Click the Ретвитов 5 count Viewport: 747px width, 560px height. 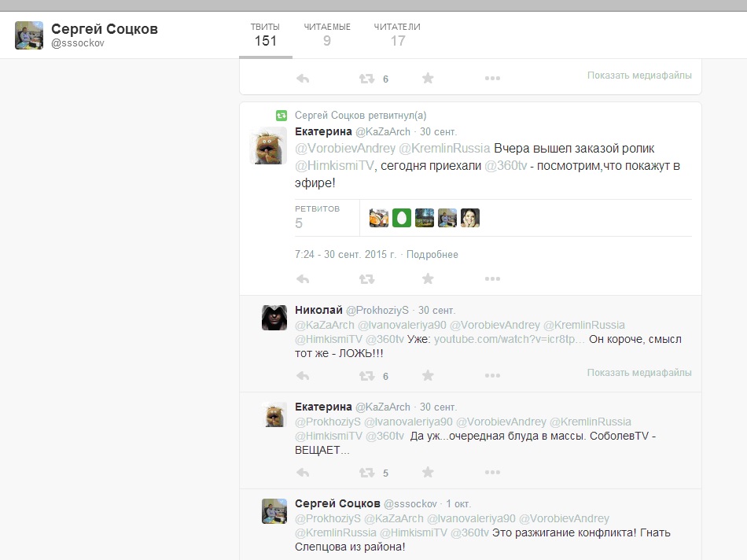point(318,217)
